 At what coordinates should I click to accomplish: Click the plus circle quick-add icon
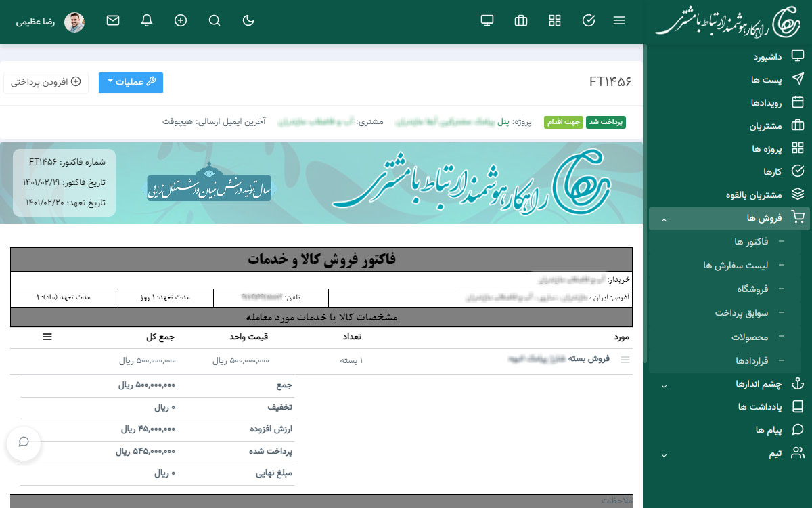click(181, 20)
